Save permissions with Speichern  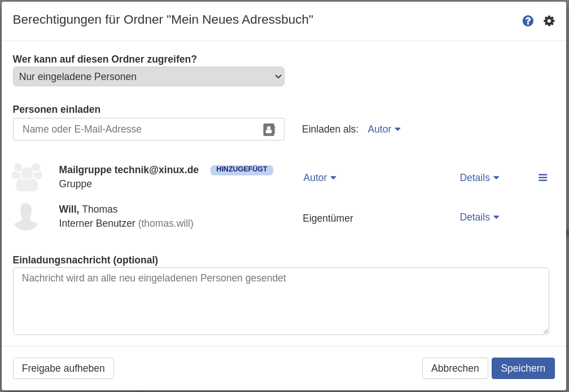coord(523,368)
